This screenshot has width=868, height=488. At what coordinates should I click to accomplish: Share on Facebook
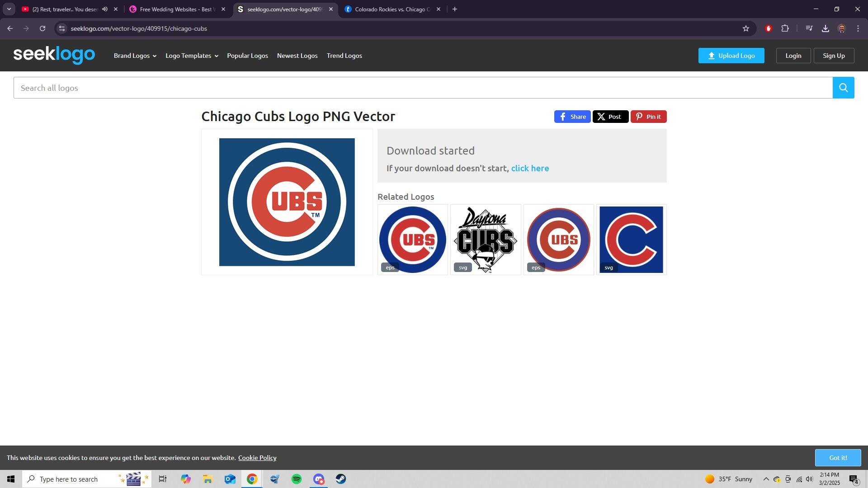572,117
